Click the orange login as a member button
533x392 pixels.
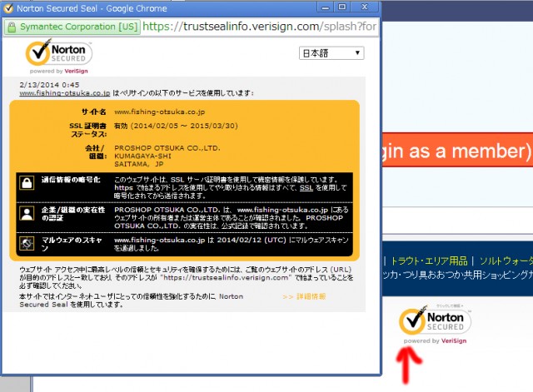[x=456, y=151]
